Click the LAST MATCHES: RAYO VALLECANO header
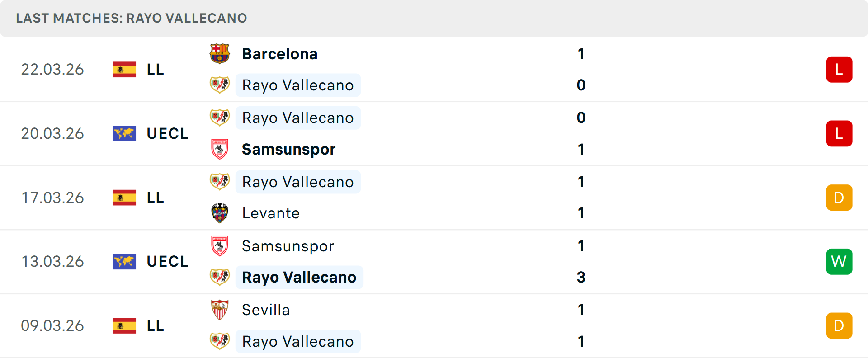The image size is (868, 358). (131, 18)
